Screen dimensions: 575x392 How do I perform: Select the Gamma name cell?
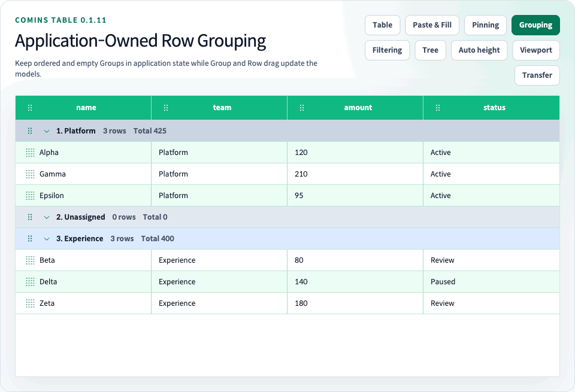pyautogui.click(x=83, y=174)
